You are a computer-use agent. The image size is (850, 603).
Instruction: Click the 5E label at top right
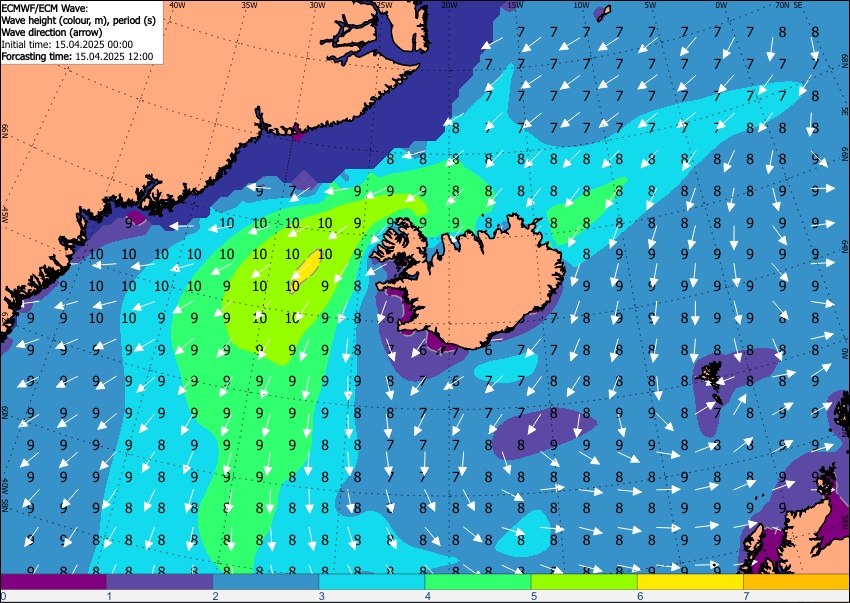(798, 5)
